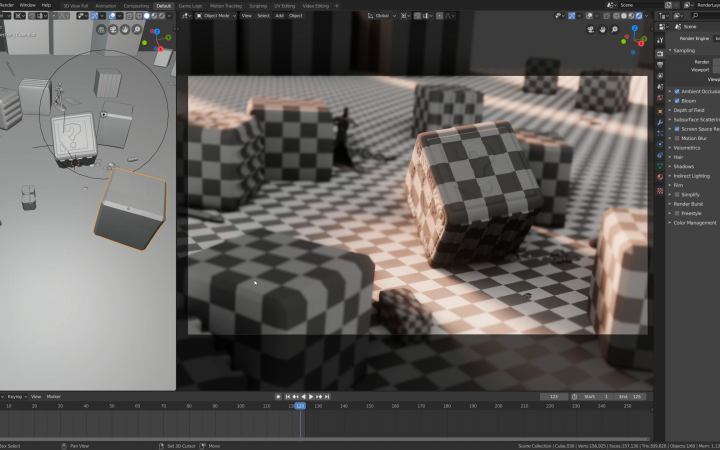Open the Object properties tab

(x=660, y=111)
